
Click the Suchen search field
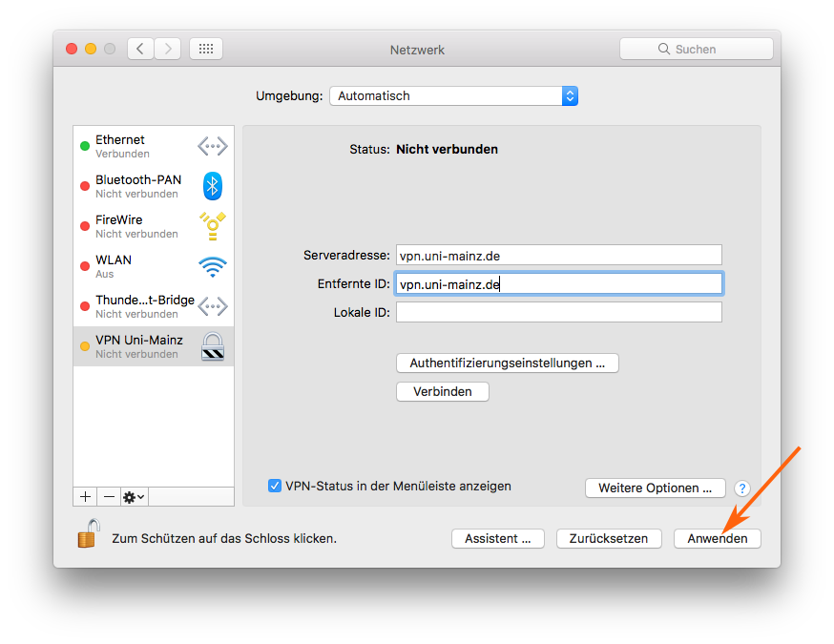(x=697, y=49)
